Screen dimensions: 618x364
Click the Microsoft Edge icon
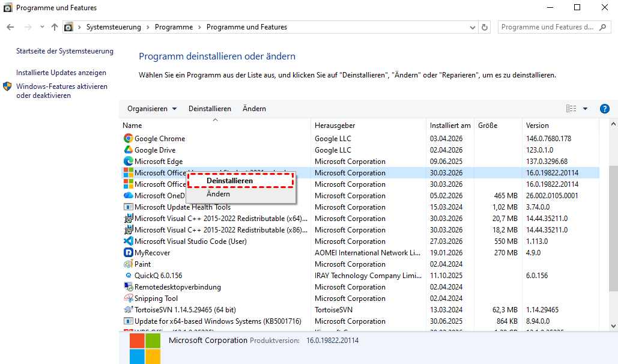(128, 162)
